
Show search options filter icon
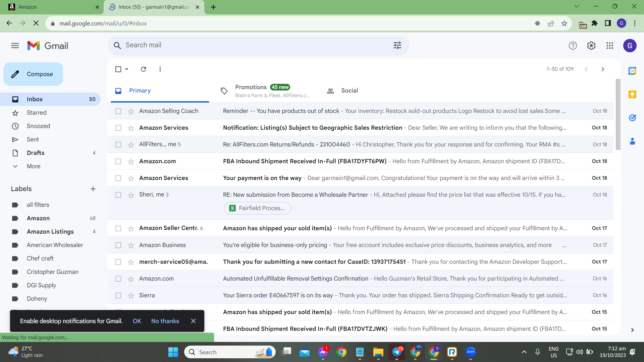[397, 45]
